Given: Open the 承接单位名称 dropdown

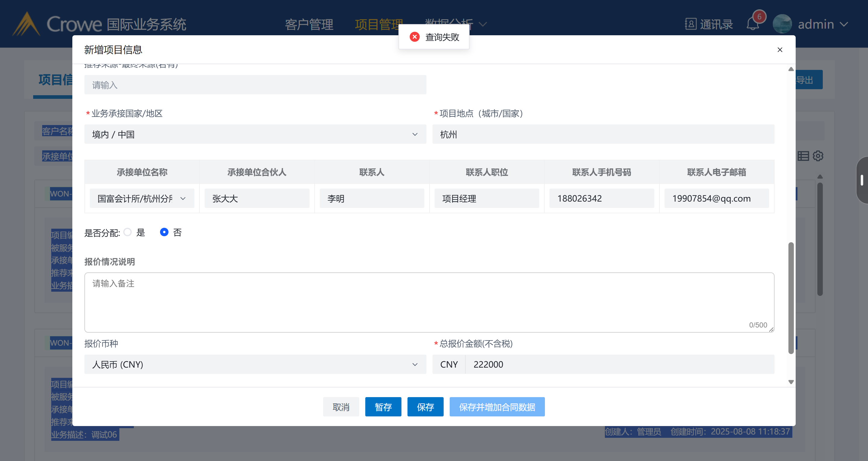Looking at the screenshot, I should pyautogui.click(x=142, y=199).
